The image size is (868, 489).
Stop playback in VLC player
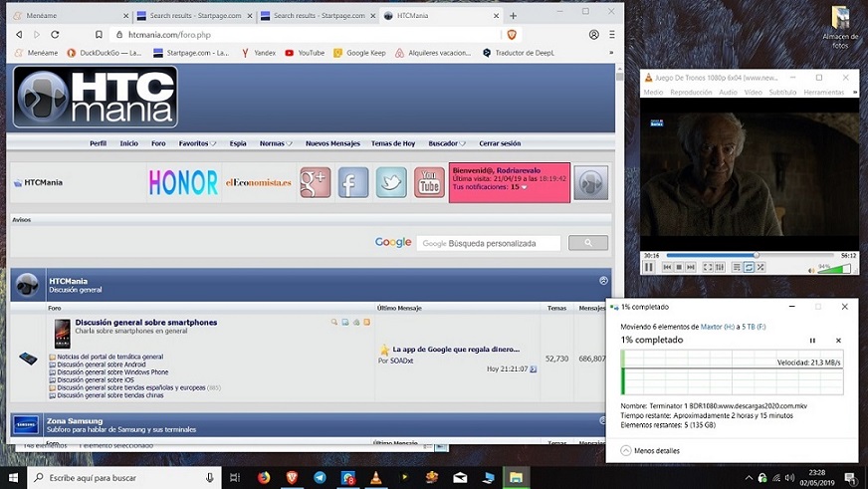[x=679, y=268]
